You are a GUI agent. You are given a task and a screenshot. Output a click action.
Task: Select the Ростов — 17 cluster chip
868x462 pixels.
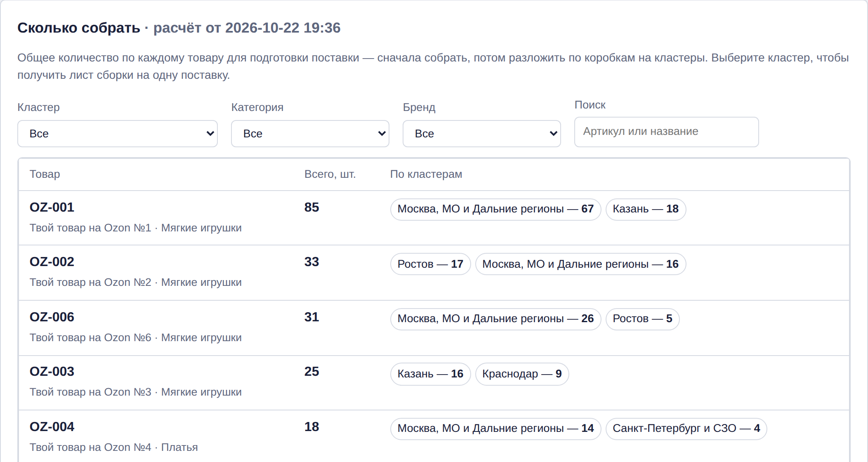coord(430,264)
